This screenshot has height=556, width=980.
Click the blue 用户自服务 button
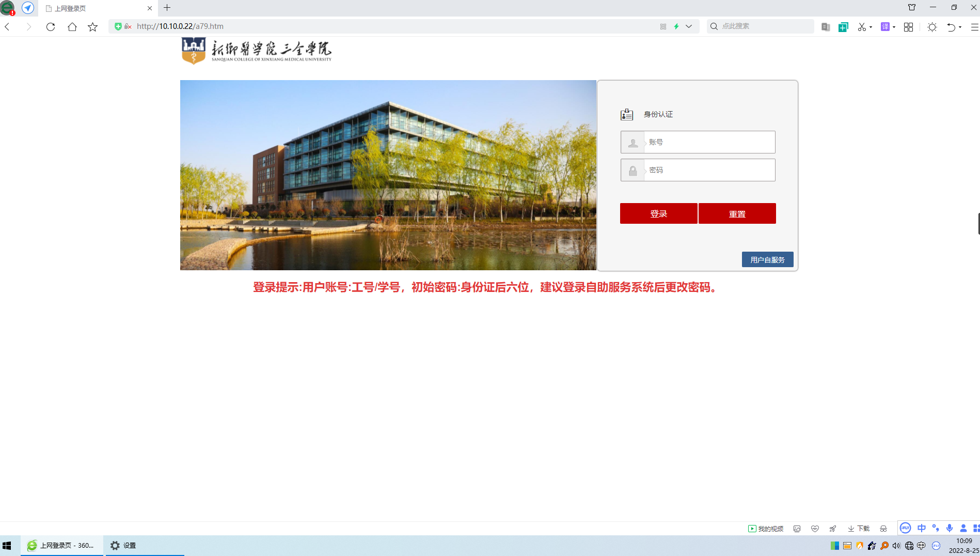(767, 259)
